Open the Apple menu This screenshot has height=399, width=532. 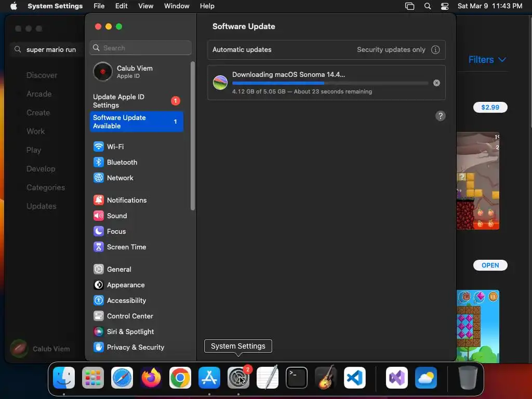[x=14, y=6]
